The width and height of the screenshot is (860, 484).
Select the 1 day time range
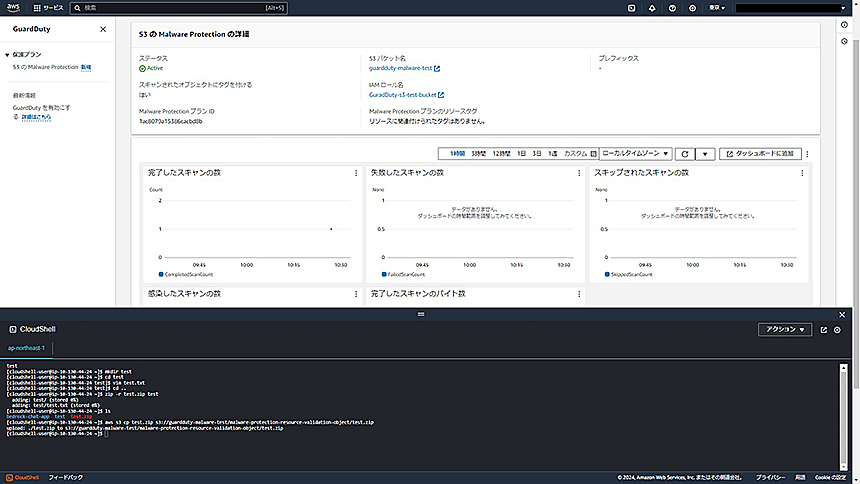point(521,154)
